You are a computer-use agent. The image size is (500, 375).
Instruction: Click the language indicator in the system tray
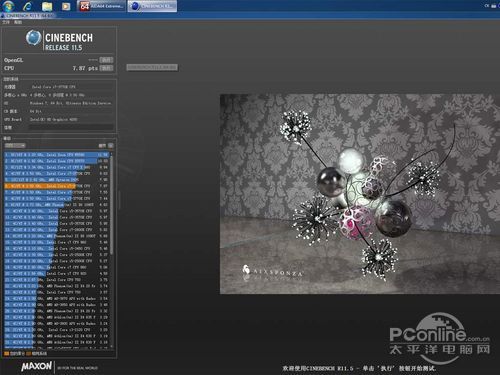click(x=487, y=6)
